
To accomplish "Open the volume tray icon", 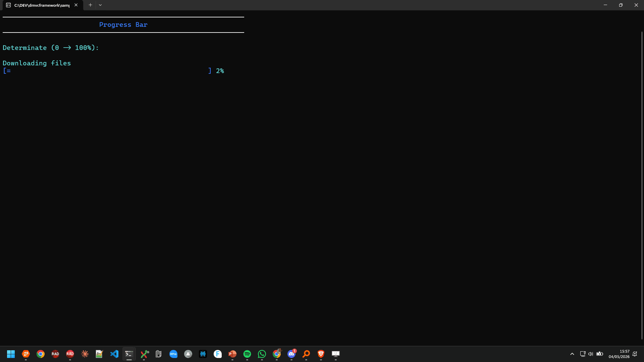I will click(591, 354).
